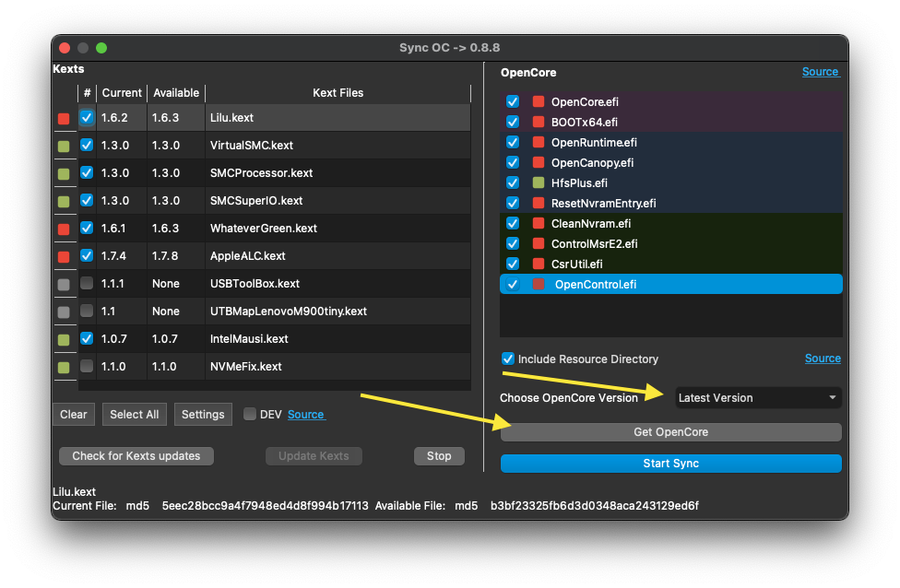
Task: Click the green status square for SMCSuperIO.kext
Action: pos(64,202)
